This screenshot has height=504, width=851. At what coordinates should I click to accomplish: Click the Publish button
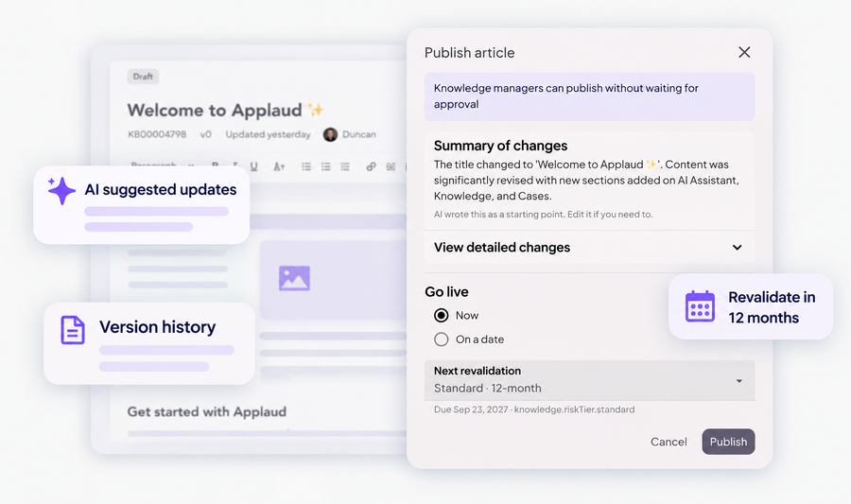click(x=728, y=442)
